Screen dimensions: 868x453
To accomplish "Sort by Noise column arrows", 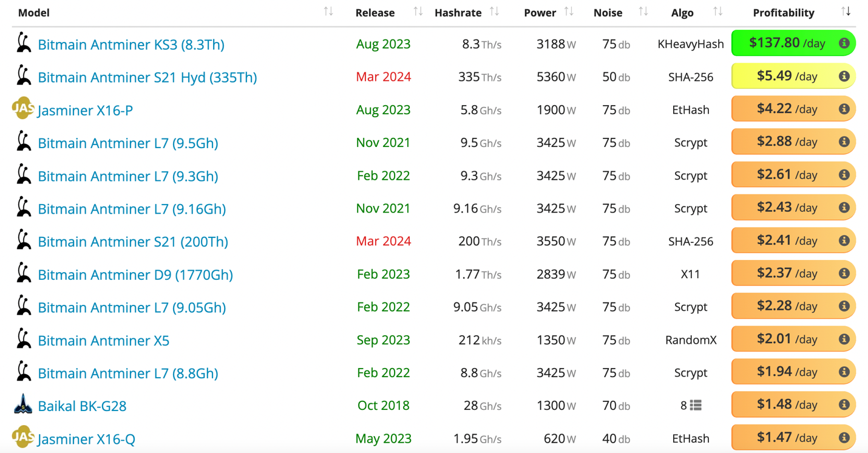I will (x=643, y=12).
